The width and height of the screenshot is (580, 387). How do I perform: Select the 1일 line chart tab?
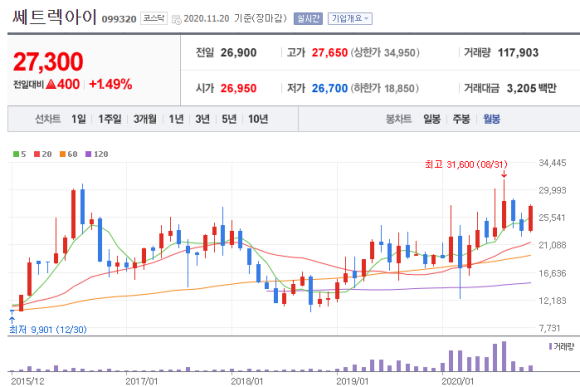[x=78, y=119]
